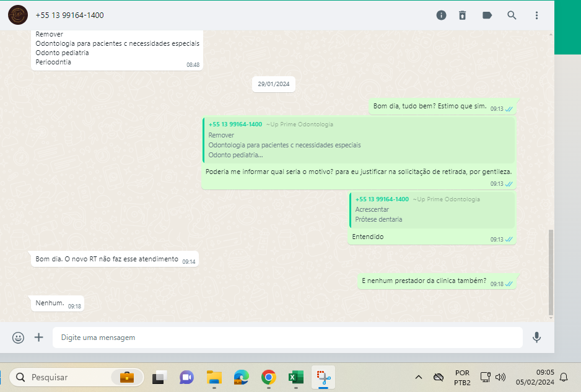Click the plus attach icon

(39, 338)
